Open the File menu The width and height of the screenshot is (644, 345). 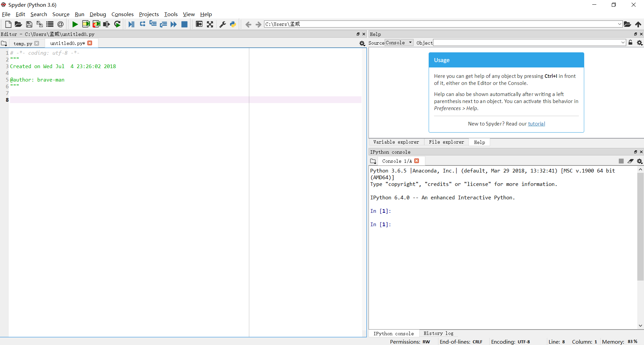[6, 14]
